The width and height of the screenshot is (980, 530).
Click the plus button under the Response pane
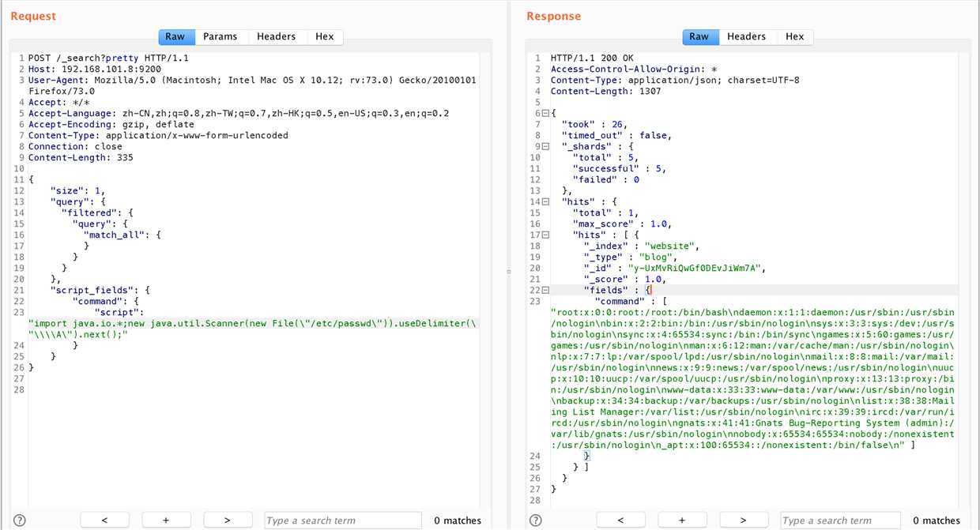point(682,520)
